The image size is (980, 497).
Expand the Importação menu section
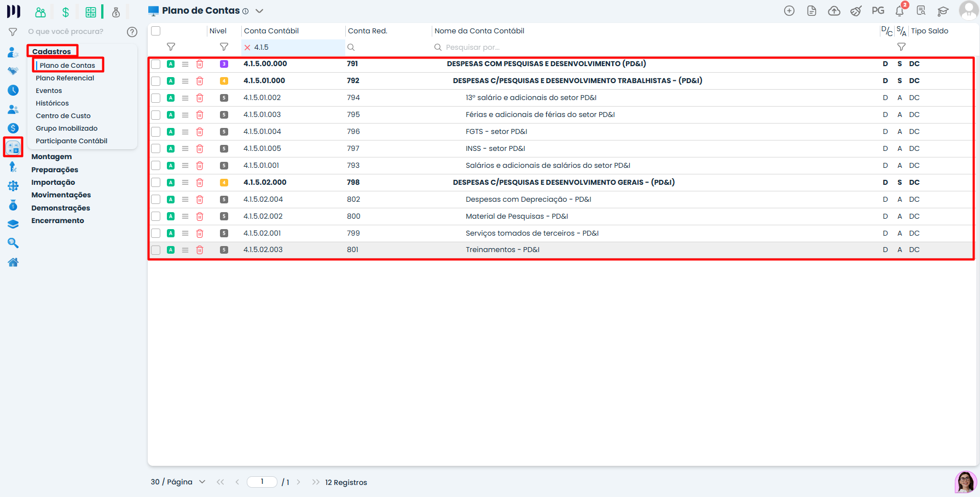coord(53,183)
